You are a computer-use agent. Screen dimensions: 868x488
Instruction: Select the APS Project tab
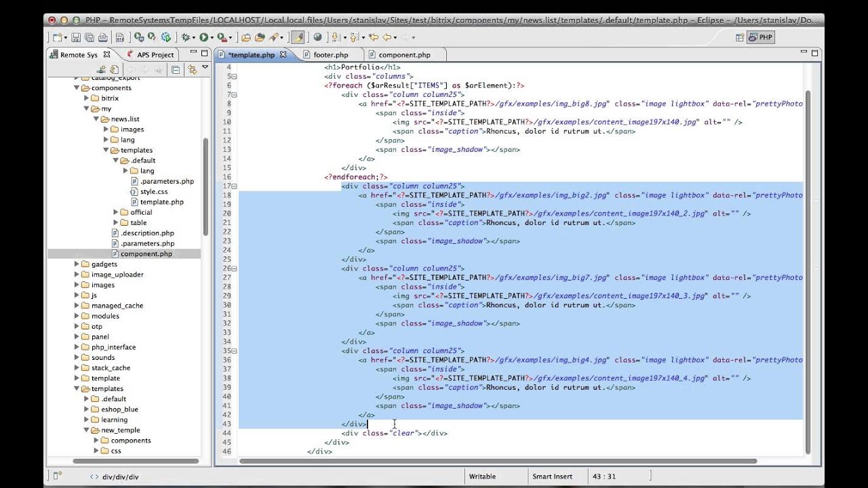point(155,55)
